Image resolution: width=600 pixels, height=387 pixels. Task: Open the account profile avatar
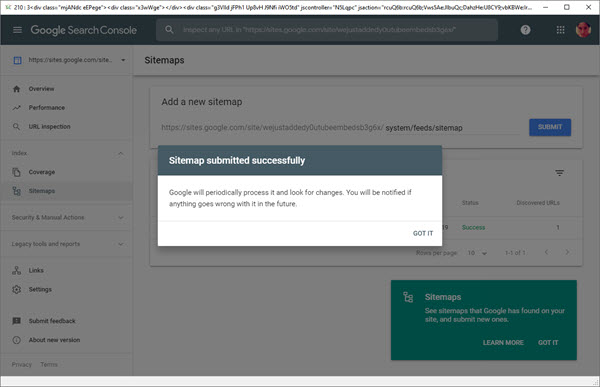coord(583,29)
